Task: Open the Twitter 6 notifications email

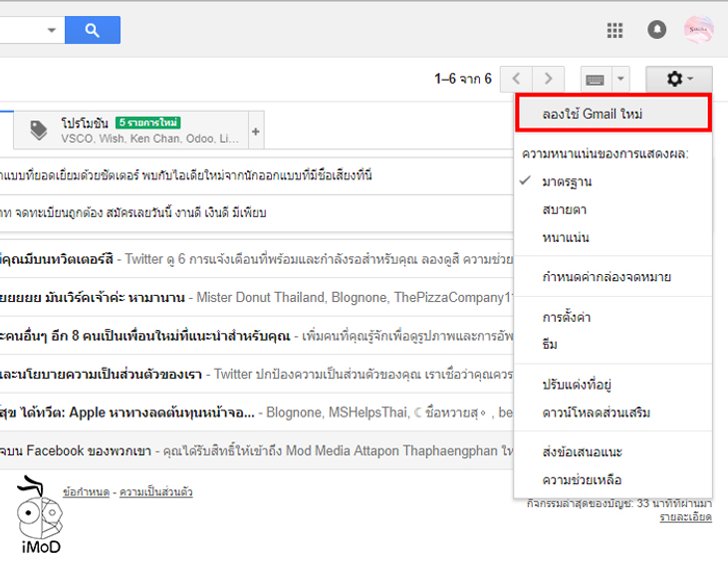Action: point(256,259)
